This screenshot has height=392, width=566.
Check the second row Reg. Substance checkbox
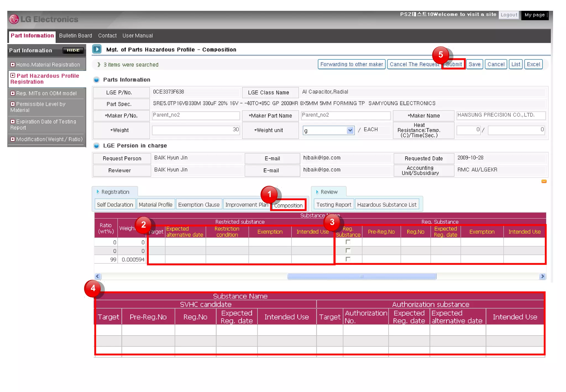(x=348, y=250)
